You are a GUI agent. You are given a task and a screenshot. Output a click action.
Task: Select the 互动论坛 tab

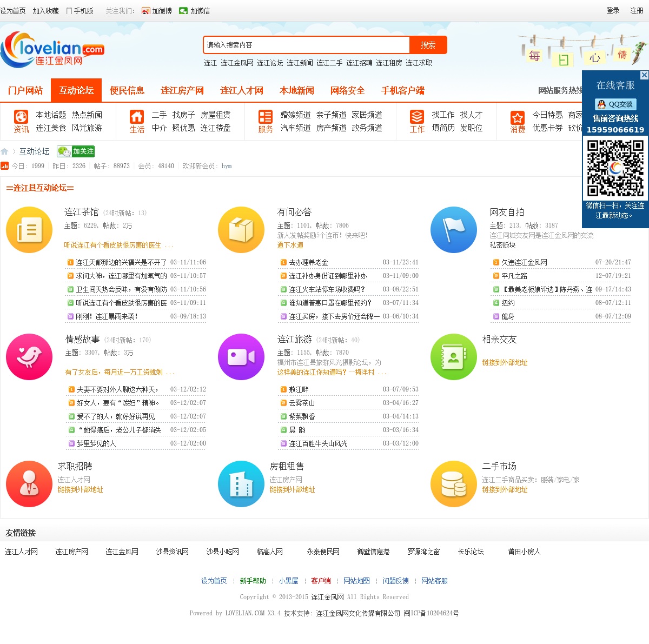click(76, 90)
